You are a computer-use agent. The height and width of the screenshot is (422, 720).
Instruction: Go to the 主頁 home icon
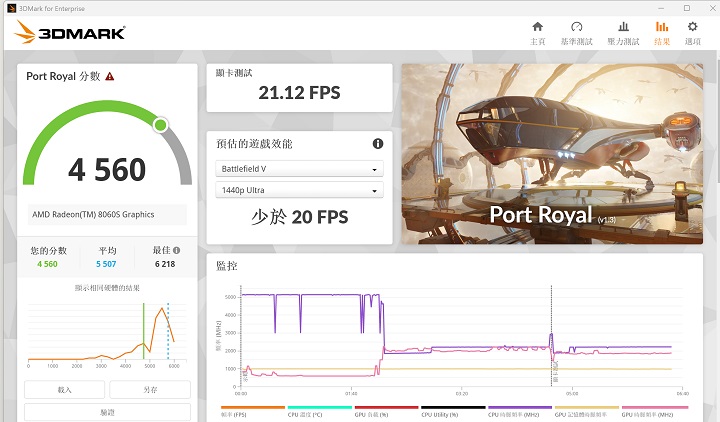click(x=537, y=27)
